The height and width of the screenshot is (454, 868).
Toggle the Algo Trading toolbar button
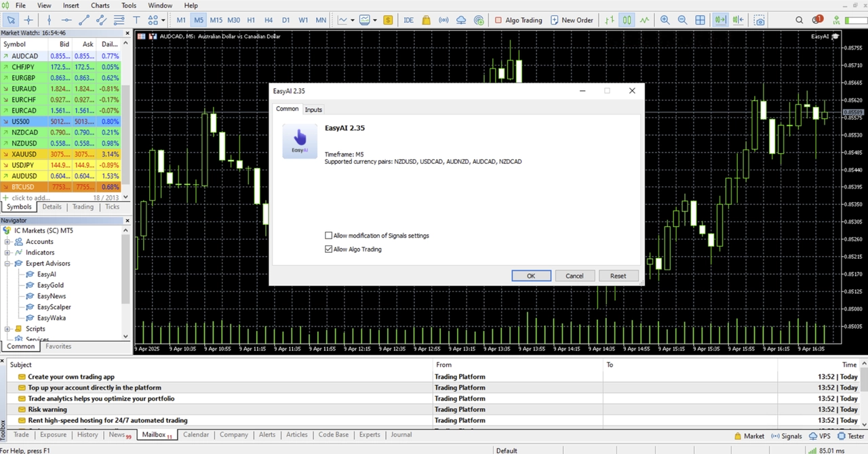pyautogui.click(x=517, y=20)
